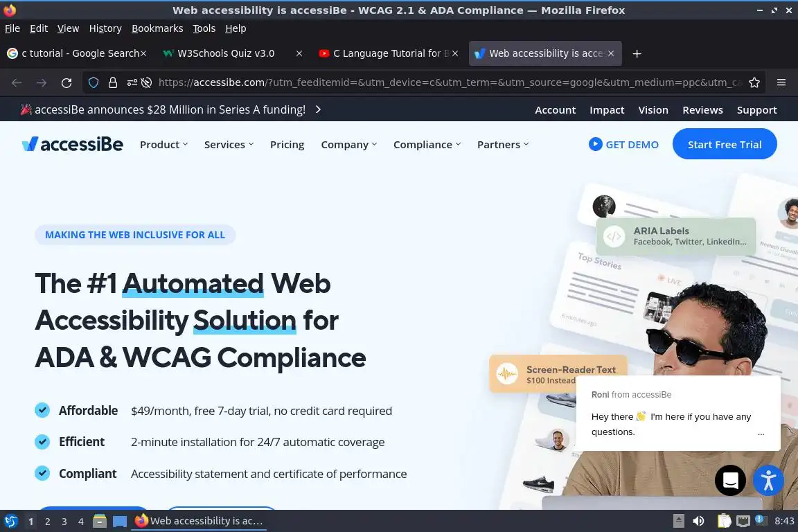
Task: Reload the page with the refresh icon
Action: [66, 82]
